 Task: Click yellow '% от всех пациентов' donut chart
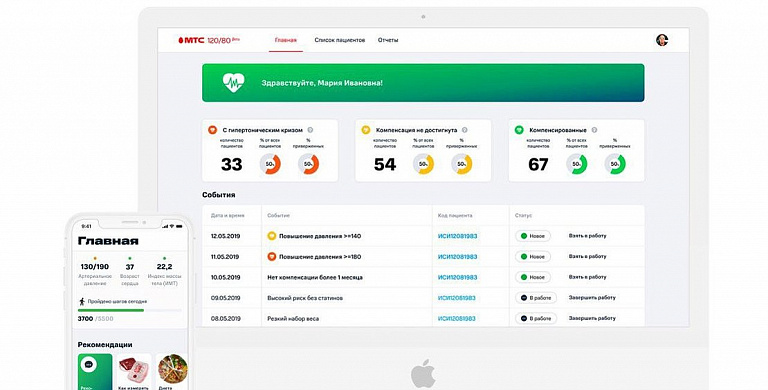click(x=423, y=164)
